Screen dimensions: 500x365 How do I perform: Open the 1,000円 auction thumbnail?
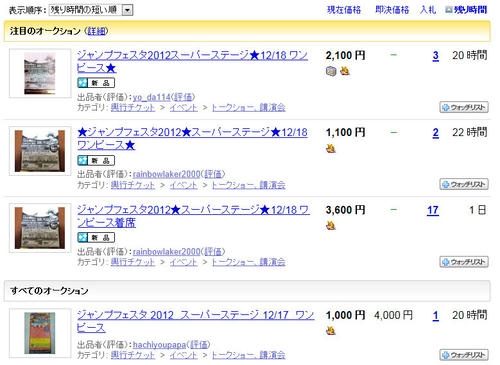pyautogui.click(x=40, y=333)
